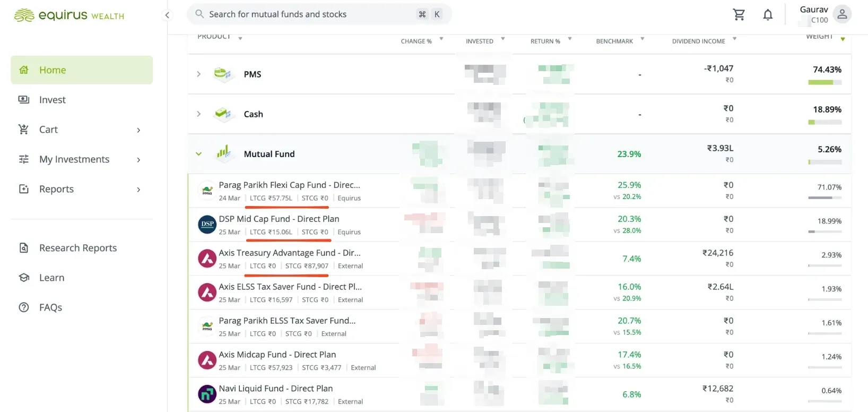Click the FAQs question mark icon

(24, 307)
